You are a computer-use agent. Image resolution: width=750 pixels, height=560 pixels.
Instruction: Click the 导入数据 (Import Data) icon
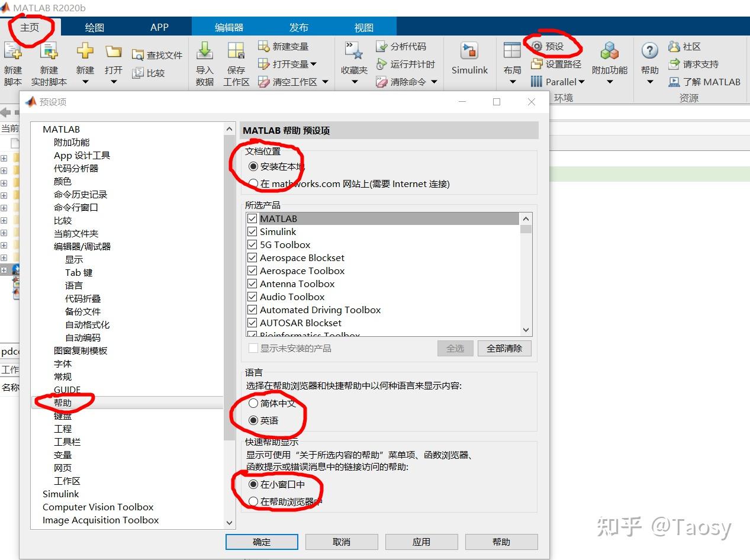(204, 51)
